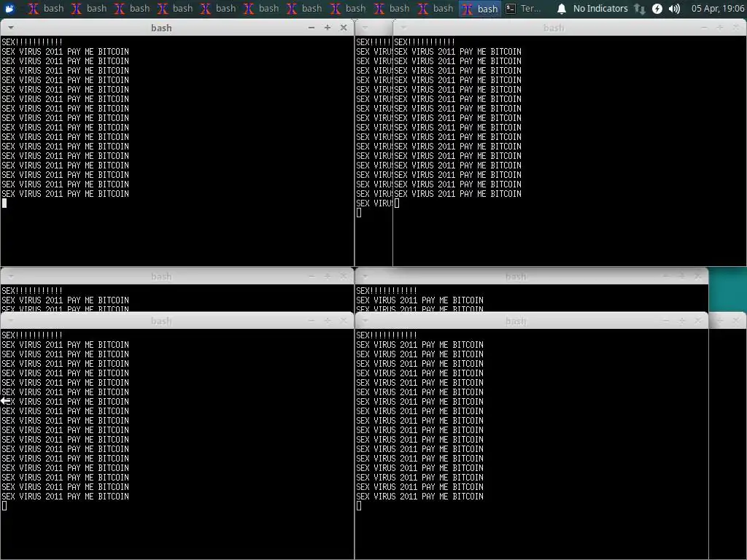Minimize the middle-left partially hidden bash window

point(311,276)
